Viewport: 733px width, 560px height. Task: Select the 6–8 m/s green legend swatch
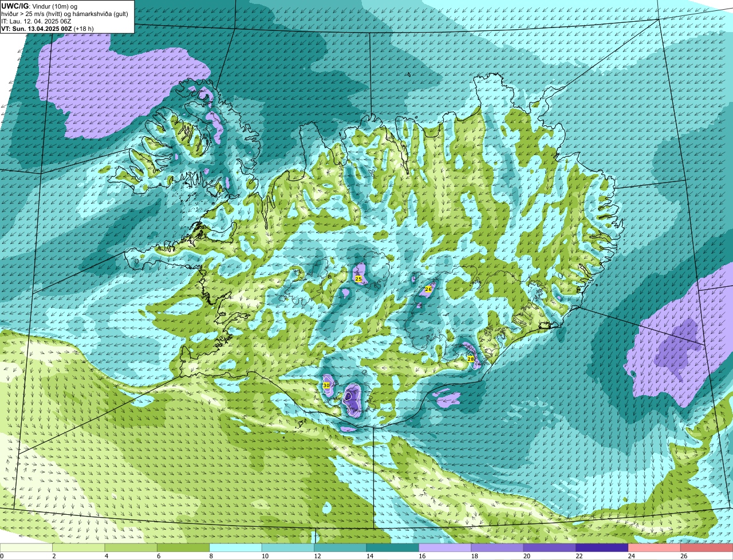(x=183, y=547)
